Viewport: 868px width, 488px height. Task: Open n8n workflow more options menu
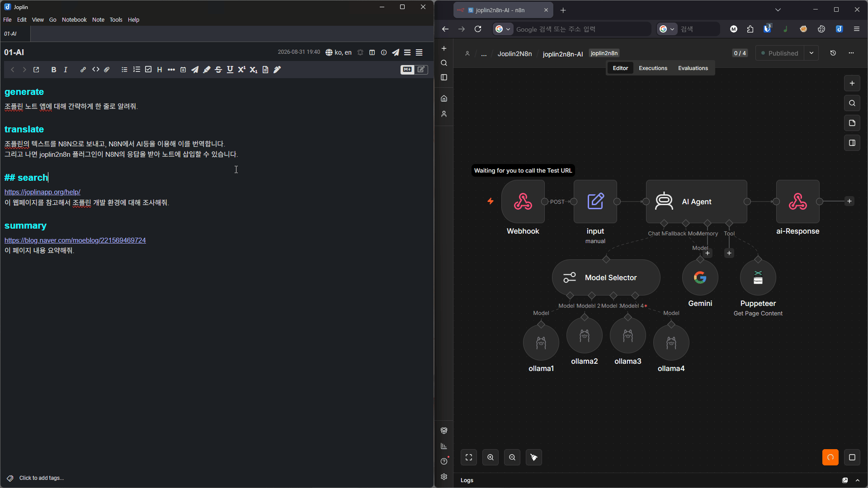(x=851, y=53)
